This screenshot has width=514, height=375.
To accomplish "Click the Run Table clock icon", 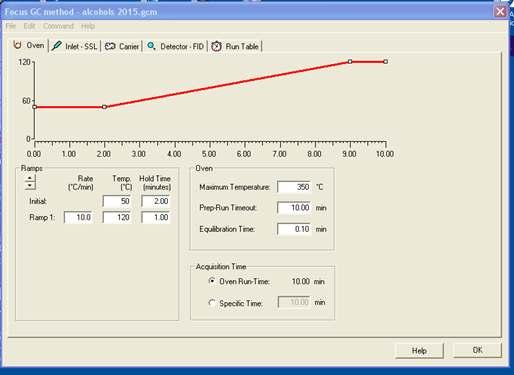I will tap(216, 46).
